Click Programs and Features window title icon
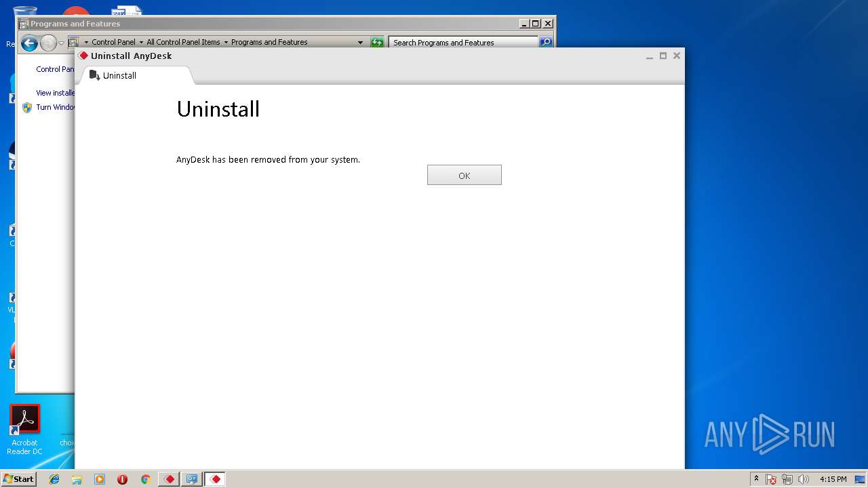The width and height of the screenshot is (868, 488). (24, 24)
